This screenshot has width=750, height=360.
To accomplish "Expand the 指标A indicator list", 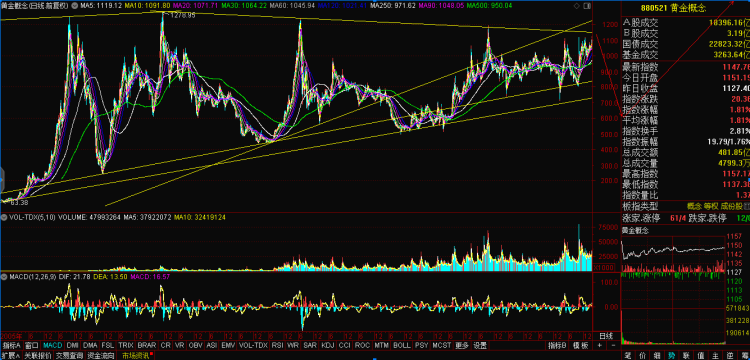I will [x=11, y=345].
